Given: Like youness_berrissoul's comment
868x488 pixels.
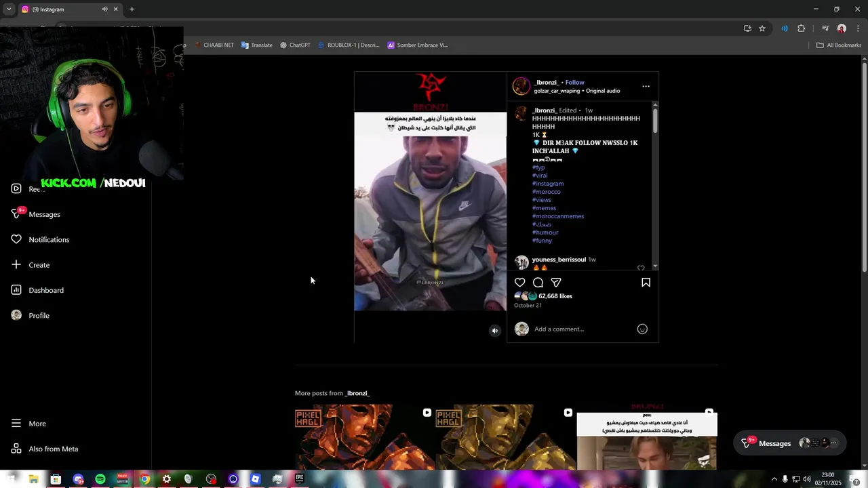Looking at the screenshot, I should coord(641,268).
